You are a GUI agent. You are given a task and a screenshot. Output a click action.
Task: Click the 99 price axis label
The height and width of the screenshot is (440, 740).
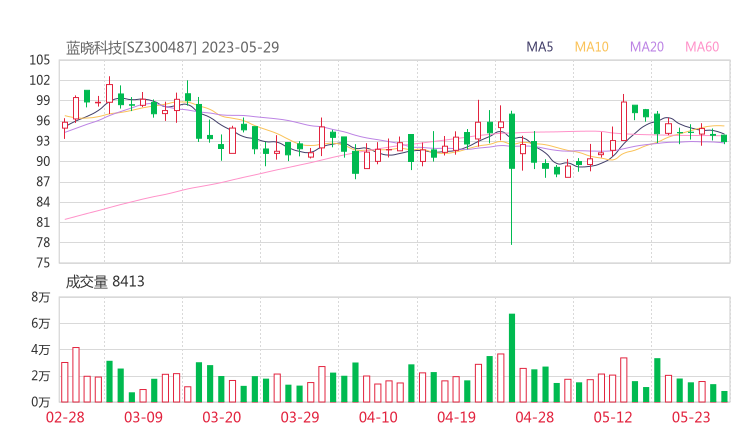pyautogui.click(x=43, y=101)
